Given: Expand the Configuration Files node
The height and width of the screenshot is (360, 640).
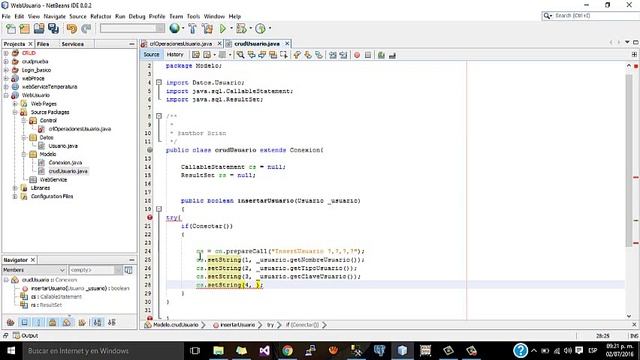Looking at the screenshot, I should pos(15,196).
